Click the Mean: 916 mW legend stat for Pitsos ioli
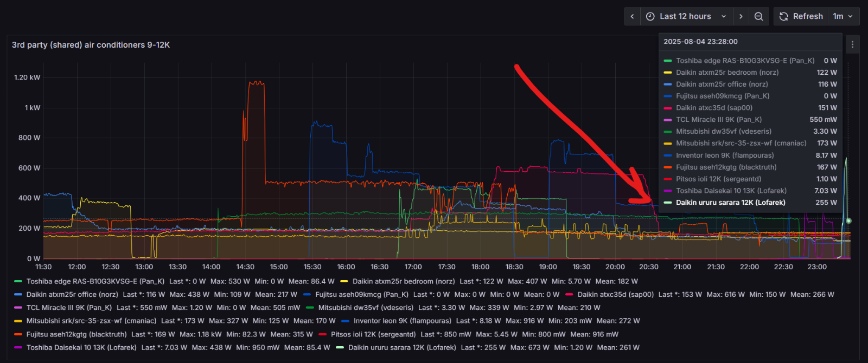This screenshot has width=868, height=363. [595, 334]
